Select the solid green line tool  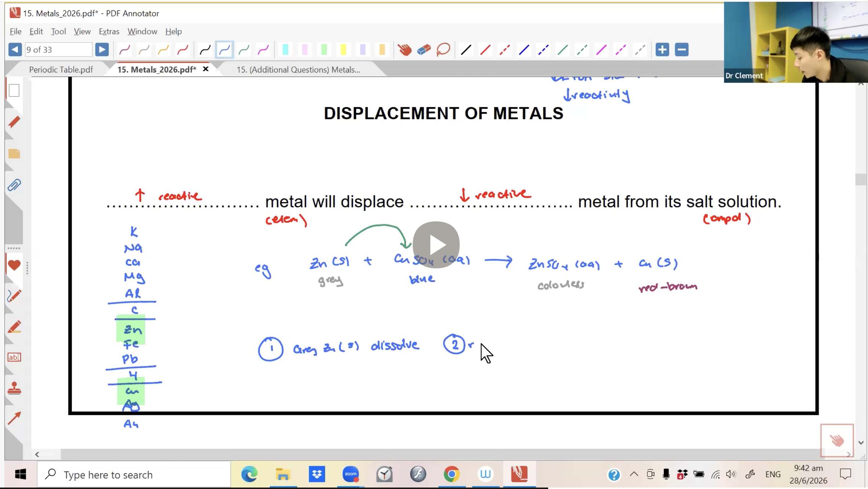pyautogui.click(x=563, y=50)
